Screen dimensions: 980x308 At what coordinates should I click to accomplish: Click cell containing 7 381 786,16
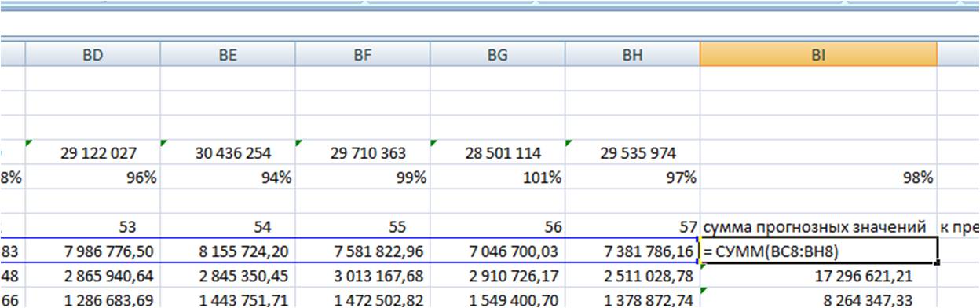[x=632, y=251]
